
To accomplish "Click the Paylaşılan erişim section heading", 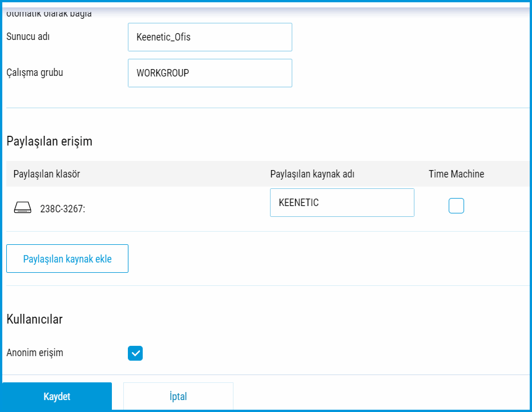I will [x=49, y=142].
